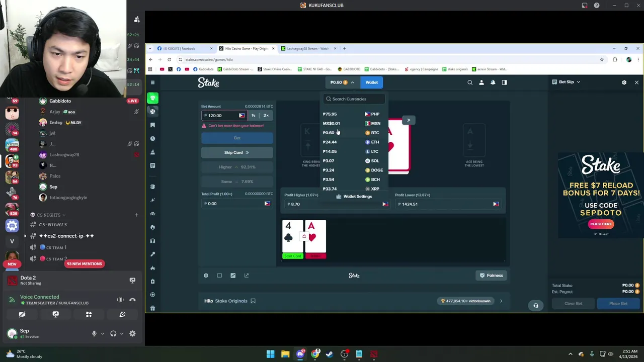
Task: Click green casino shield sidebar icon
Action: click(x=152, y=98)
